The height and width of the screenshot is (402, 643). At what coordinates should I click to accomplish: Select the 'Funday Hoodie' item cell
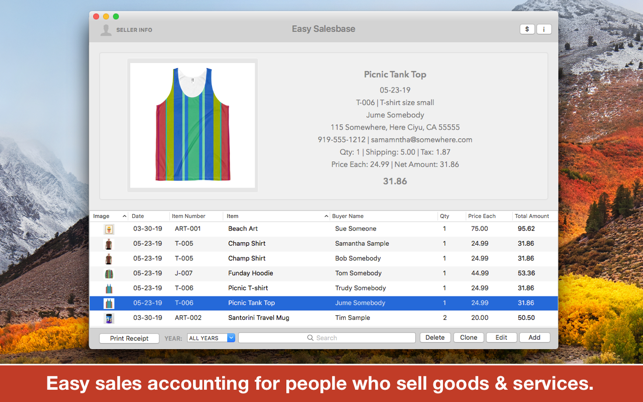[251, 273]
